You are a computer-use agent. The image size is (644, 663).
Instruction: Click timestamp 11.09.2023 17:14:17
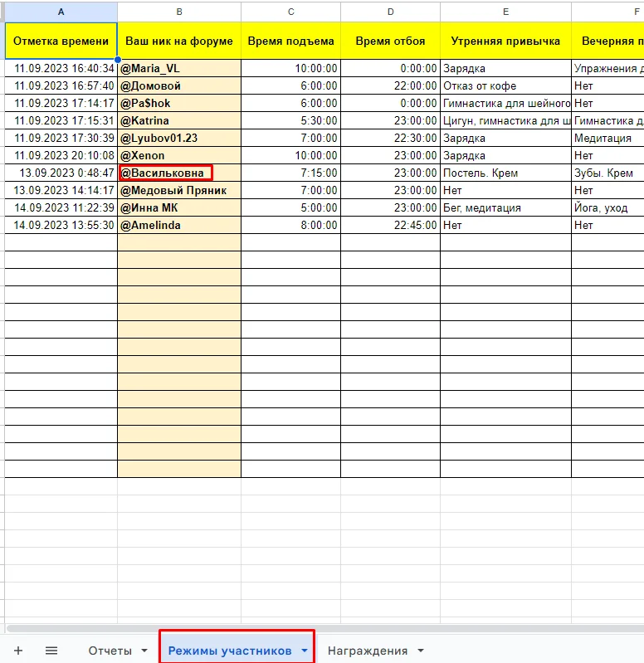(x=61, y=103)
